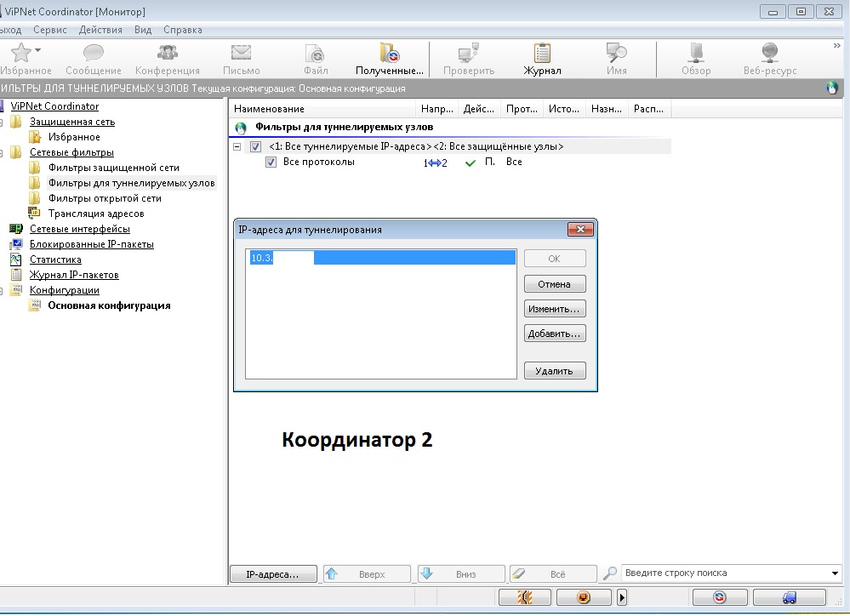Click the globe icon in the header bar
The image size is (850, 616).
(x=832, y=88)
